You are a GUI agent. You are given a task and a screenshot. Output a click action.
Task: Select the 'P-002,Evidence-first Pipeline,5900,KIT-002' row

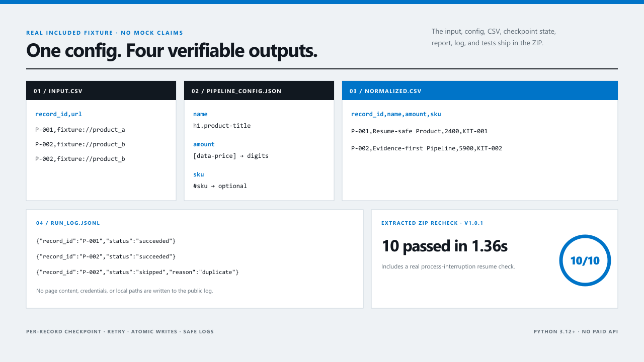(x=427, y=148)
